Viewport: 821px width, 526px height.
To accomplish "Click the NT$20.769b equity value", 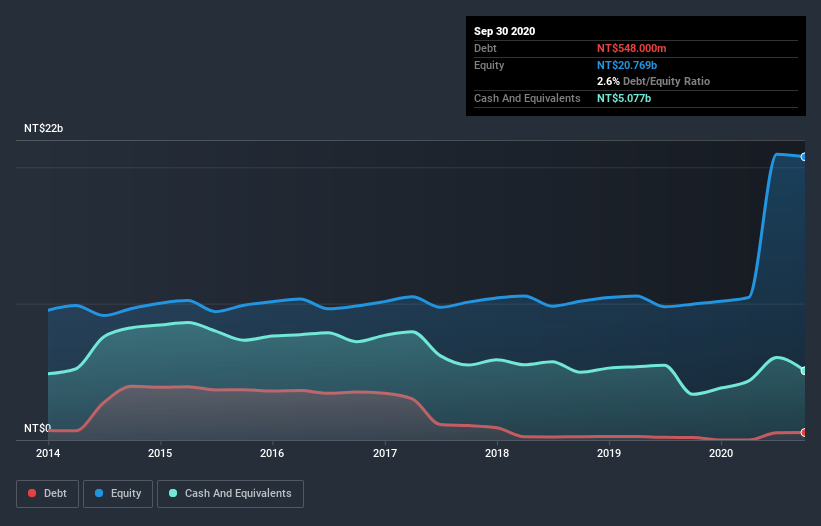I will (627, 65).
